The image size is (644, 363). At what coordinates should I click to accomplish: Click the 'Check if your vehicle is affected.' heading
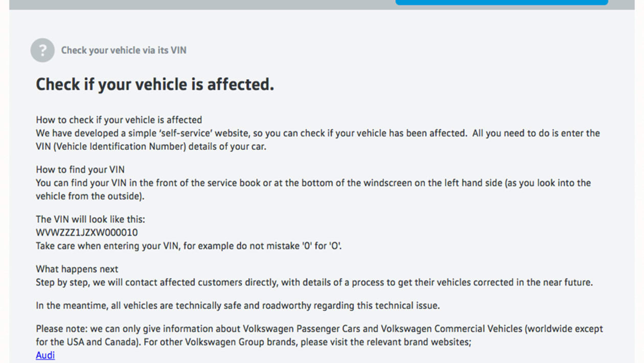coord(155,84)
